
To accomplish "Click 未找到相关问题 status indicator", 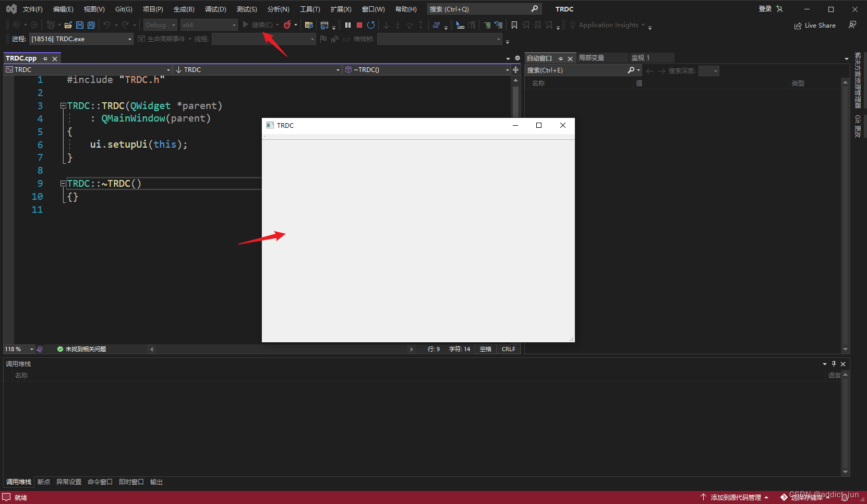I will point(82,349).
